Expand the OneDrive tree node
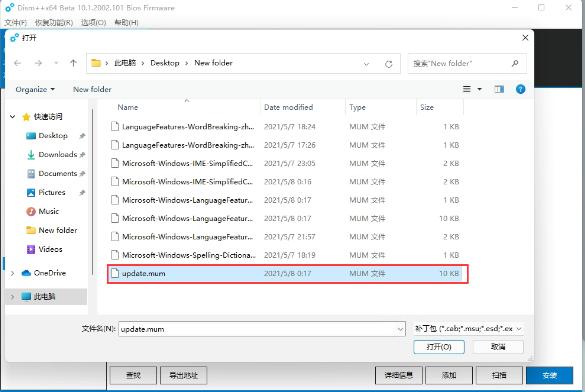This screenshot has height=392, width=585. [12, 273]
